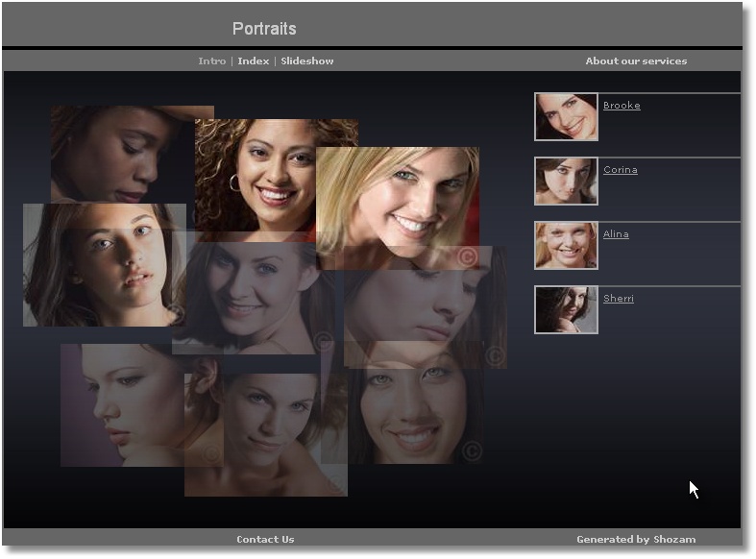The image size is (756, 559).
Task: Select the brunette with blue eyes gray-background photo
Action: [105, 265]
